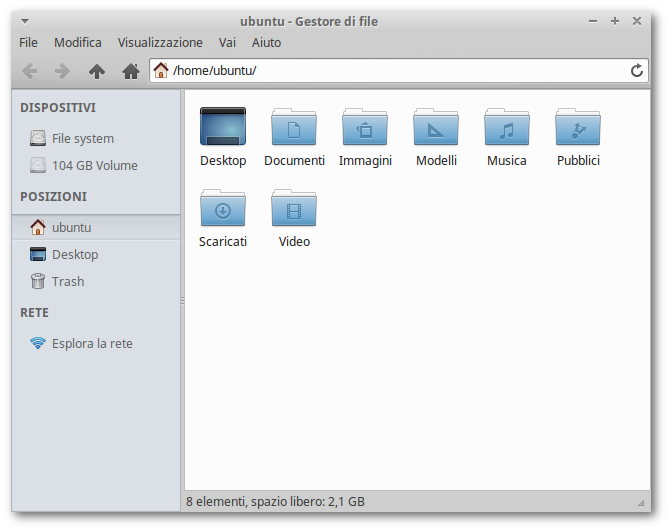Close the Gestore di file window
Image resolution: width=670 pixels, height=531 pixels.
(637, 21)
